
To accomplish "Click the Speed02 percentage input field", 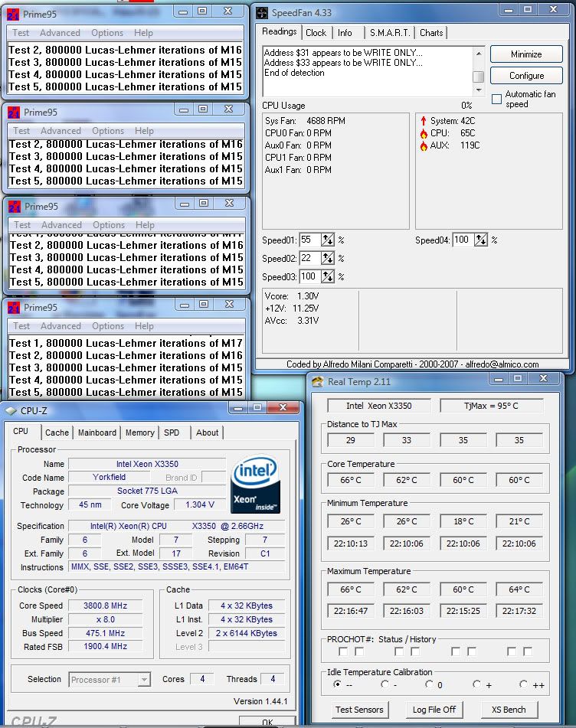I will coord(310,258).
